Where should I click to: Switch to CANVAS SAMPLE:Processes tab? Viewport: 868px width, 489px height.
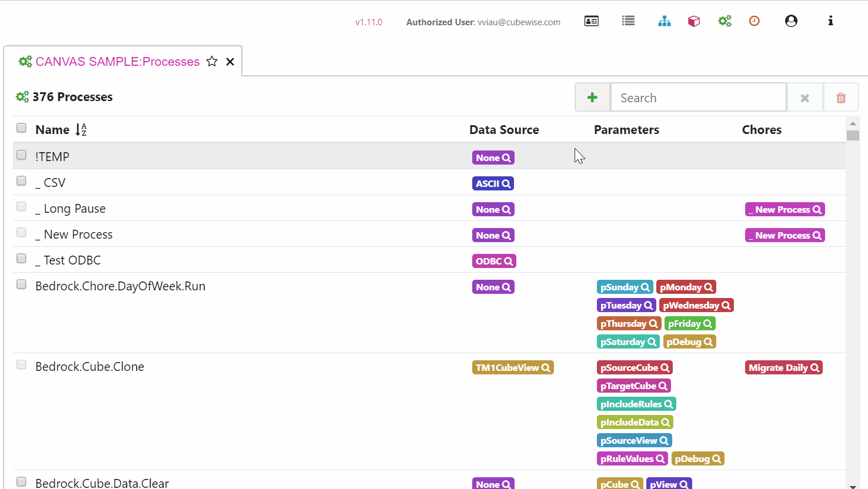click(x=117, y=62)
